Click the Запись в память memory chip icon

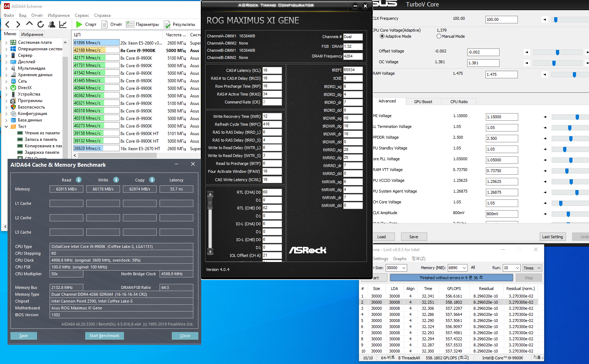tap(20, 139)
